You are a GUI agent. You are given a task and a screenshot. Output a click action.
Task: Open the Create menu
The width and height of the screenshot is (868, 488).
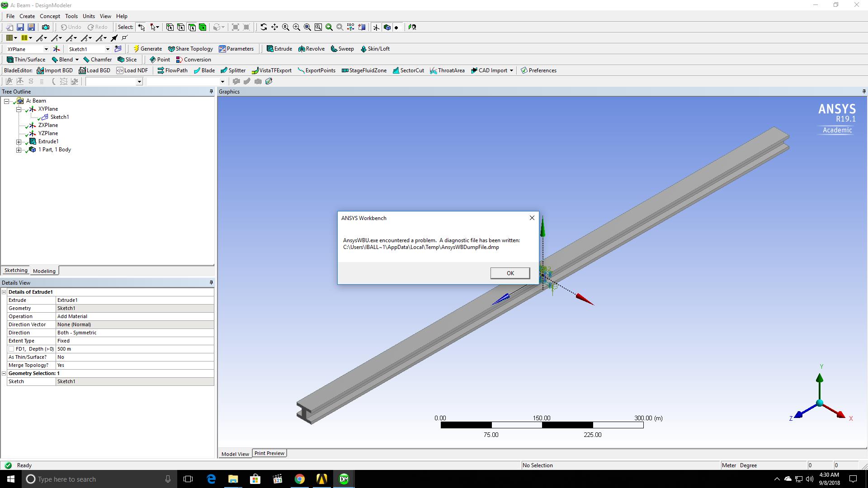27,16
